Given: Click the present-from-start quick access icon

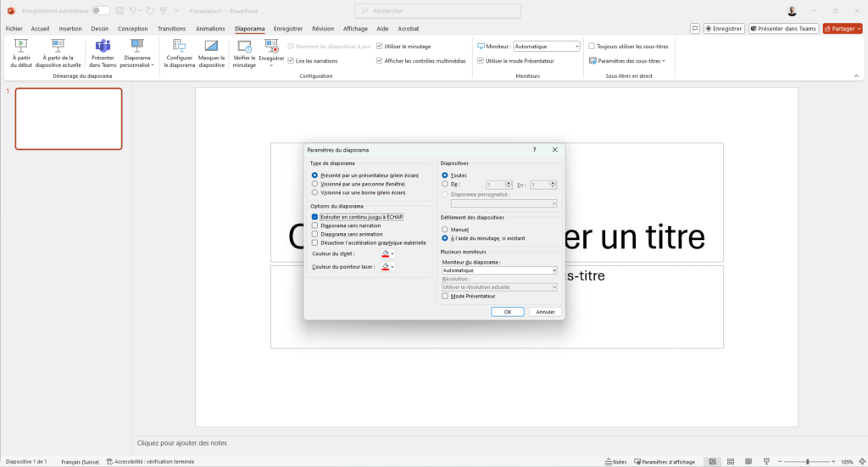Looking at the screenshot, I should click(164, 10).
